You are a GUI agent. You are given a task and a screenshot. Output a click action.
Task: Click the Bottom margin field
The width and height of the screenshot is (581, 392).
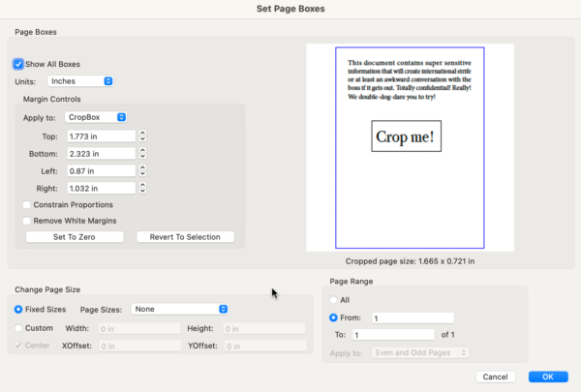[101, 154]
